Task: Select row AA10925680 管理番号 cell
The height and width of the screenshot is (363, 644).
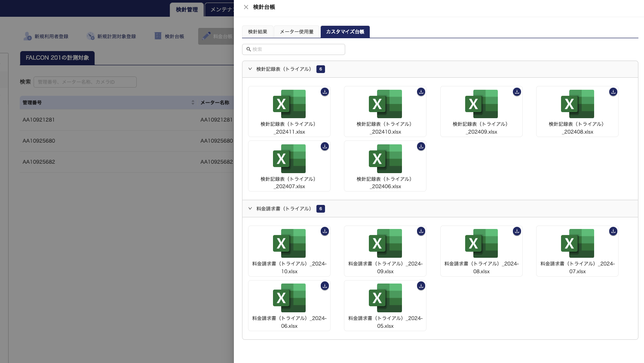Action: (39, 141)
